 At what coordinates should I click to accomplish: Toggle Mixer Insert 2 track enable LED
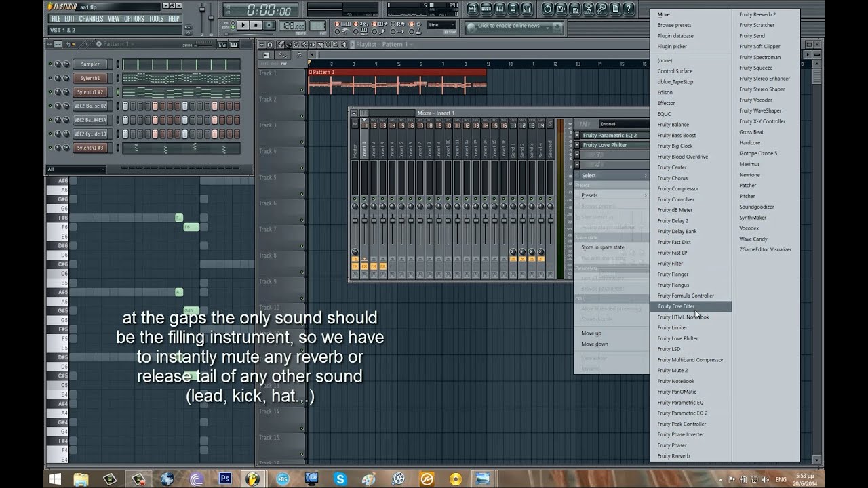click(x=374, y=199)
